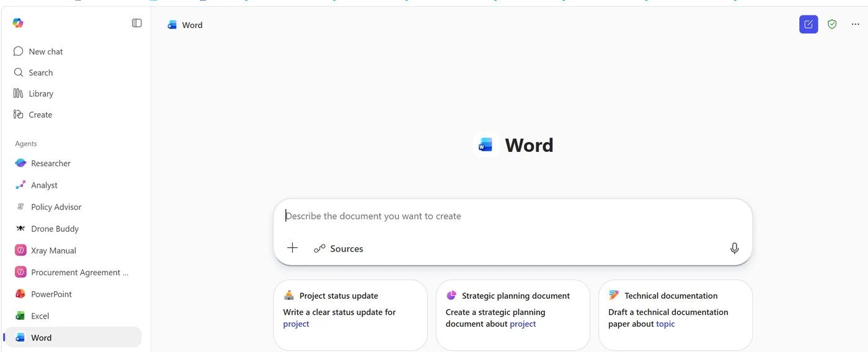Click the Policy Advisor icon
This screenshot has height=352, width=868.
pos(20,206)
